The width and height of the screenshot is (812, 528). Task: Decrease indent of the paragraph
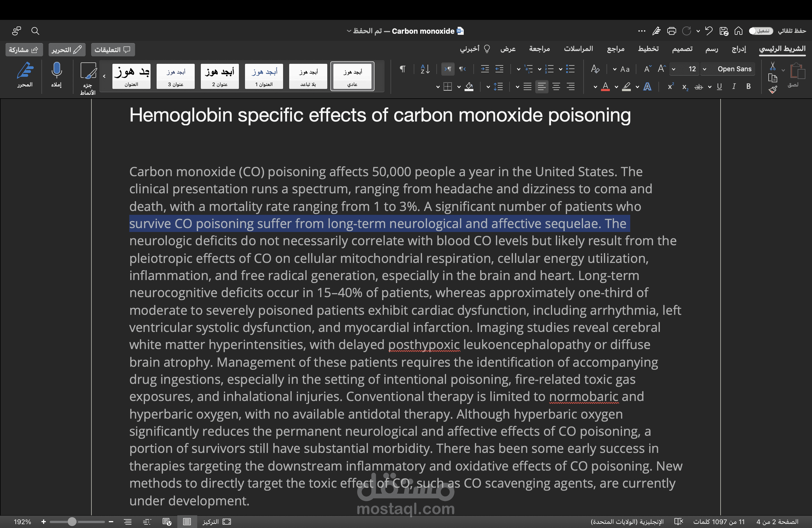click(499, 69)
